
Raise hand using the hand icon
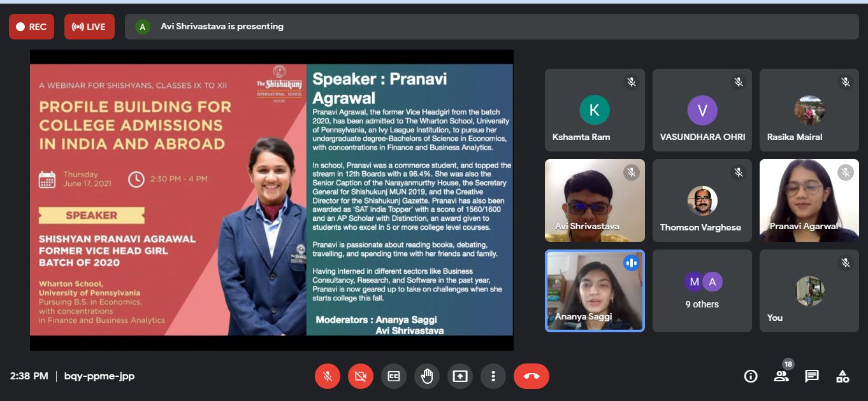tap(427, 376)
